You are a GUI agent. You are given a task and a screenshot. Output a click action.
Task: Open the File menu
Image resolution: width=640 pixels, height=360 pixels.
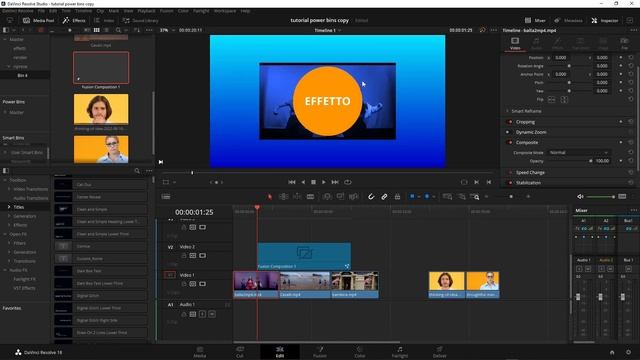click(41, 11)
